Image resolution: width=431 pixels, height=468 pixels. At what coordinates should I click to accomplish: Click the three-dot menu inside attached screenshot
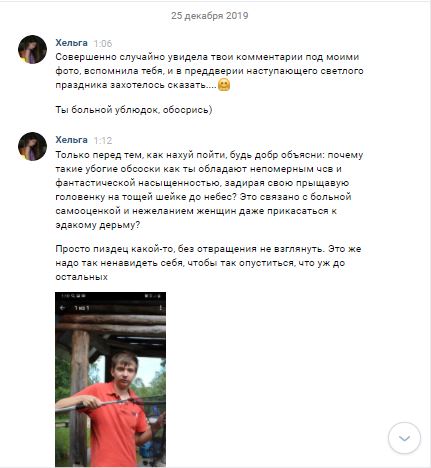coord(160,308)
